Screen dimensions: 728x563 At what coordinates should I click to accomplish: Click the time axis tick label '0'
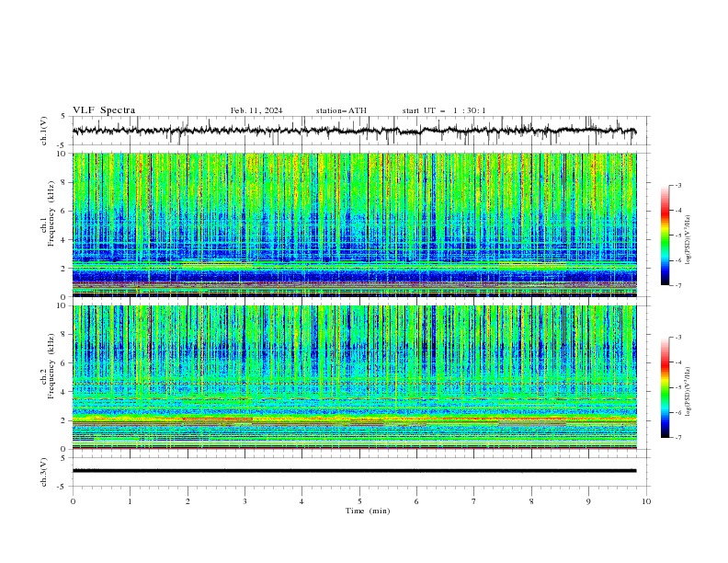point(73,501)
